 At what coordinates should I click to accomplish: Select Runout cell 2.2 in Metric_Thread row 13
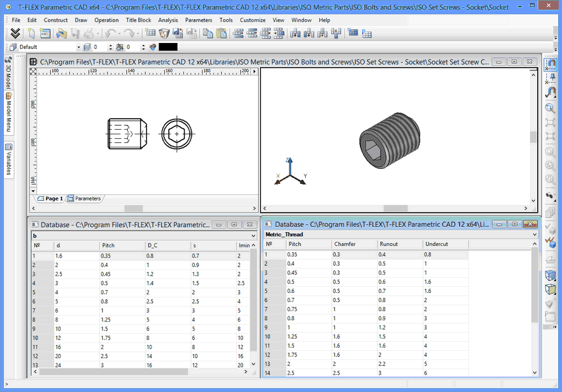point(400,364)
